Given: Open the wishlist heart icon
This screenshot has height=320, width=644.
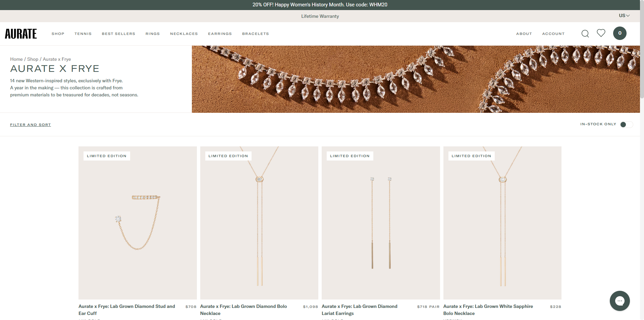Looking at the screenshot, I should pyautogui.click(x=601, y=33).
